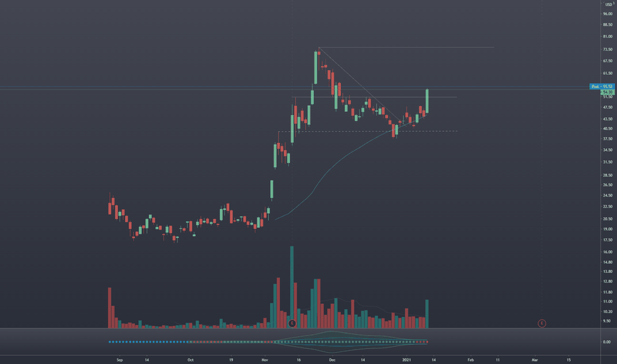Image resolution: width=617 pixels, height=364 pixels.
Task: Click the 16.00 price axis label
Action: tap(608, 252)
